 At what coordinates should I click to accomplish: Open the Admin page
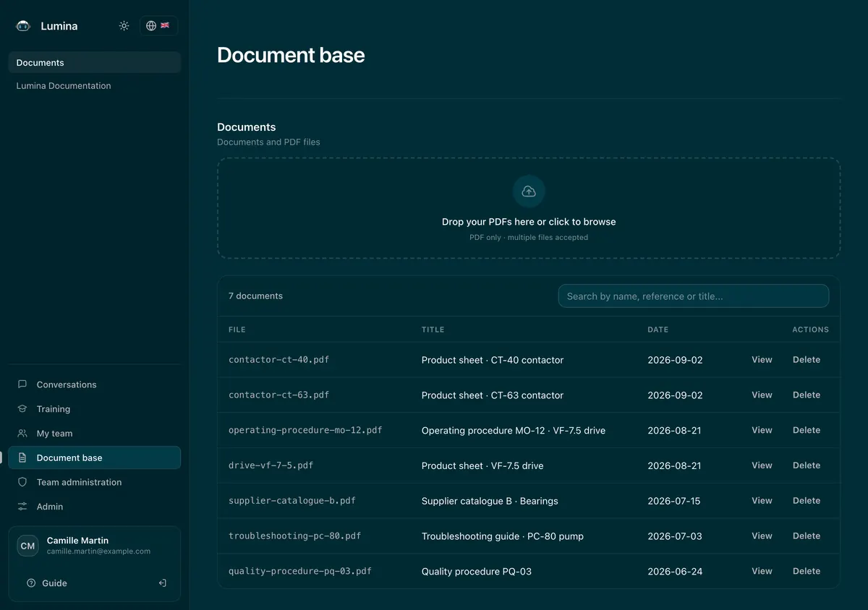click(x=95, y=507)
